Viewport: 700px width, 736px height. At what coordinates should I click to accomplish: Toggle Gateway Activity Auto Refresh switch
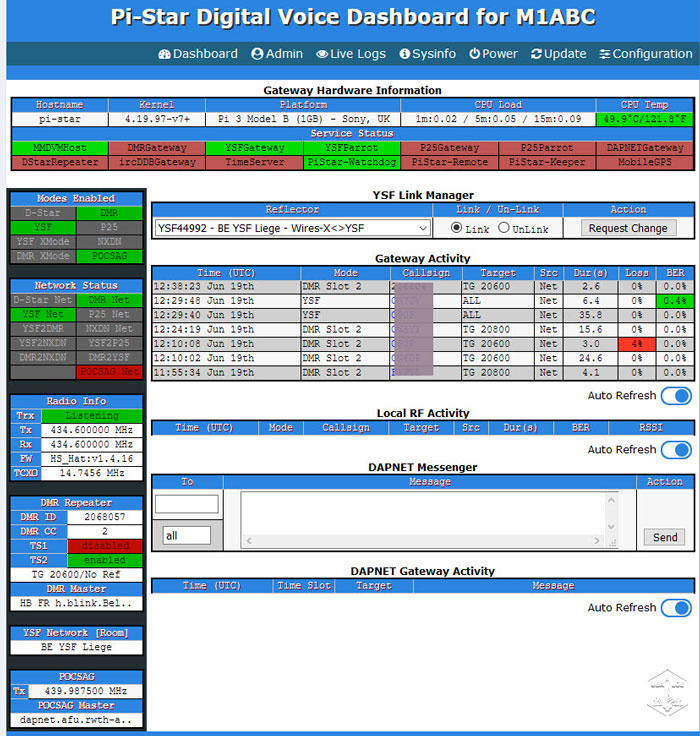[677, 396]
